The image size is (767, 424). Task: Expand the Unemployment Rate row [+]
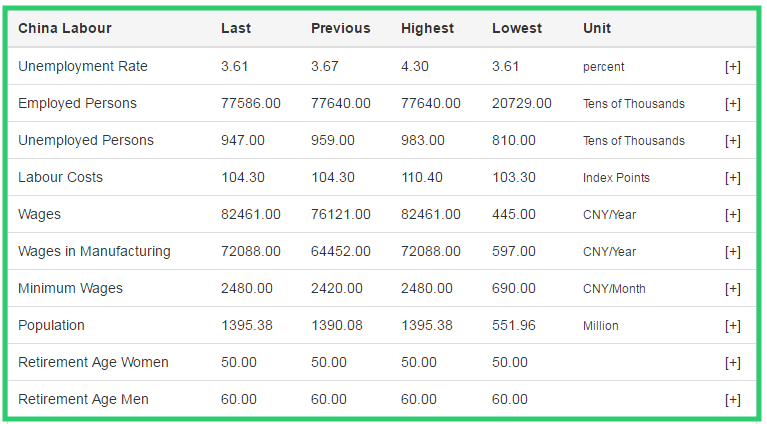[x=732, y=67]
